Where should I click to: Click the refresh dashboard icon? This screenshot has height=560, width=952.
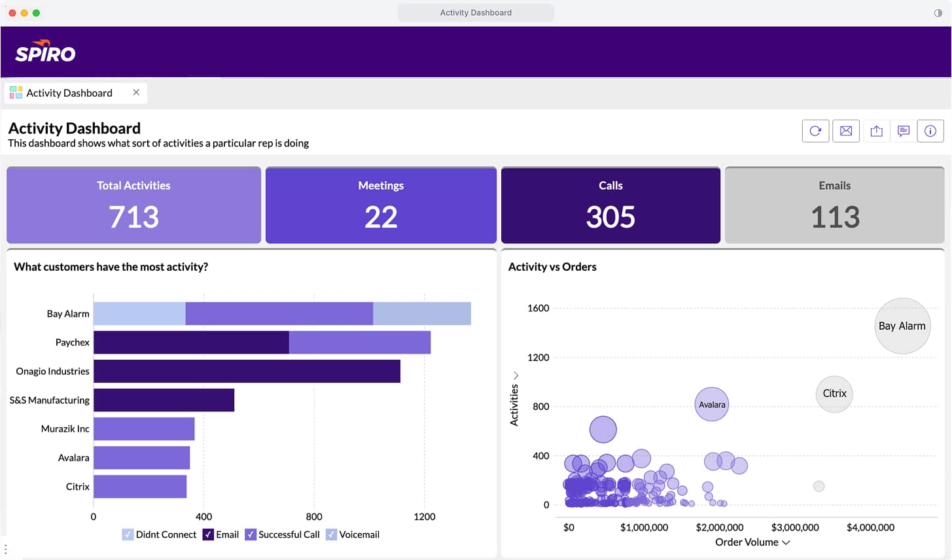click(815, 131)
